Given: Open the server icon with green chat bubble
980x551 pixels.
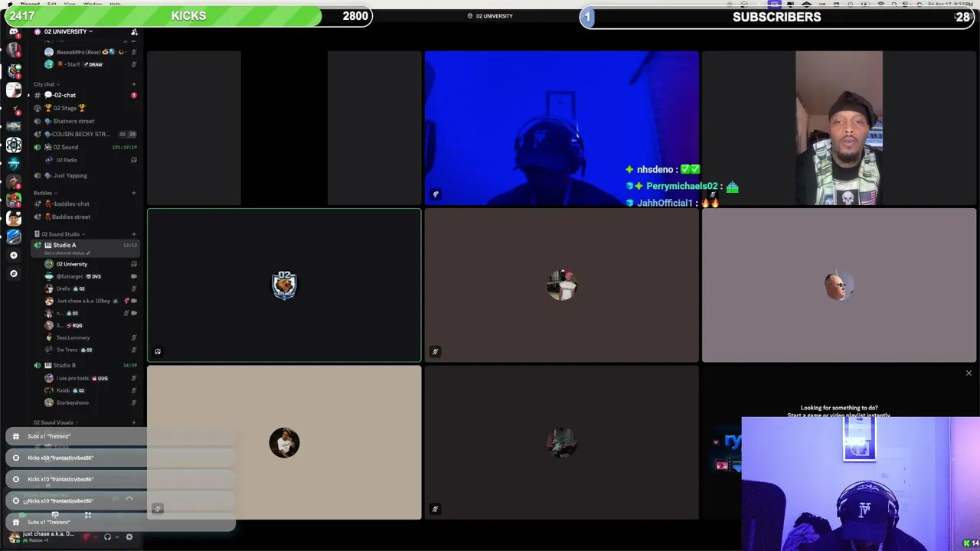Looking at the screenshot, I should pyautogui.click(x=13, y=70).
